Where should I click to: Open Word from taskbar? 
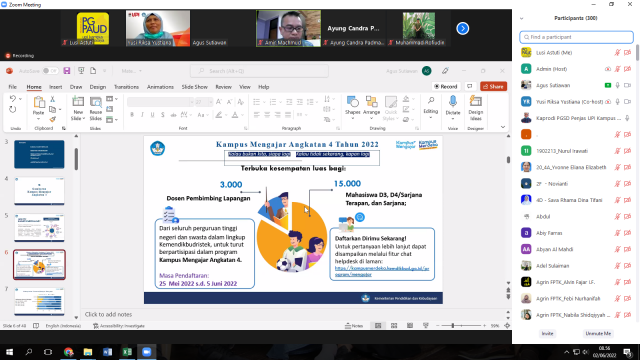point(107,352)
